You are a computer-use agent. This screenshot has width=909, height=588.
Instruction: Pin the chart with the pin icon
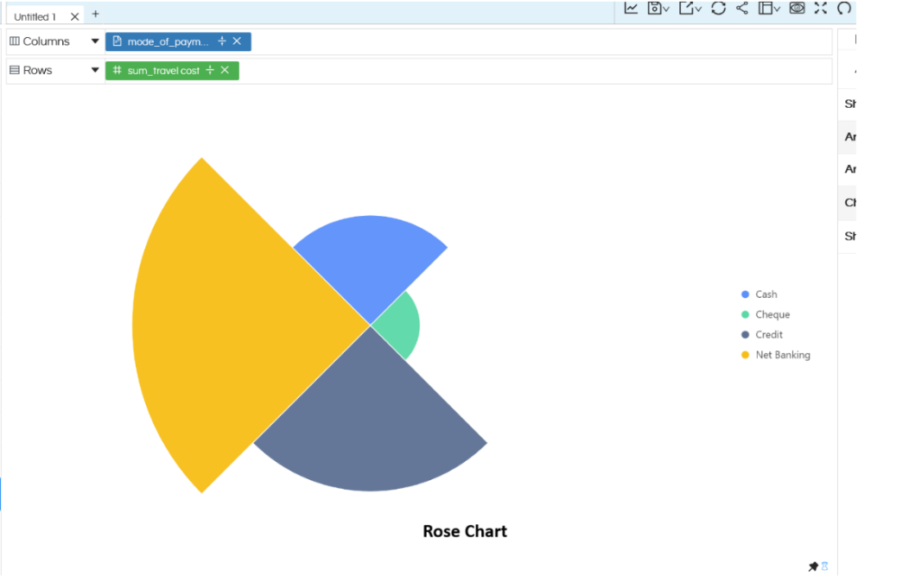click(813, 566)
